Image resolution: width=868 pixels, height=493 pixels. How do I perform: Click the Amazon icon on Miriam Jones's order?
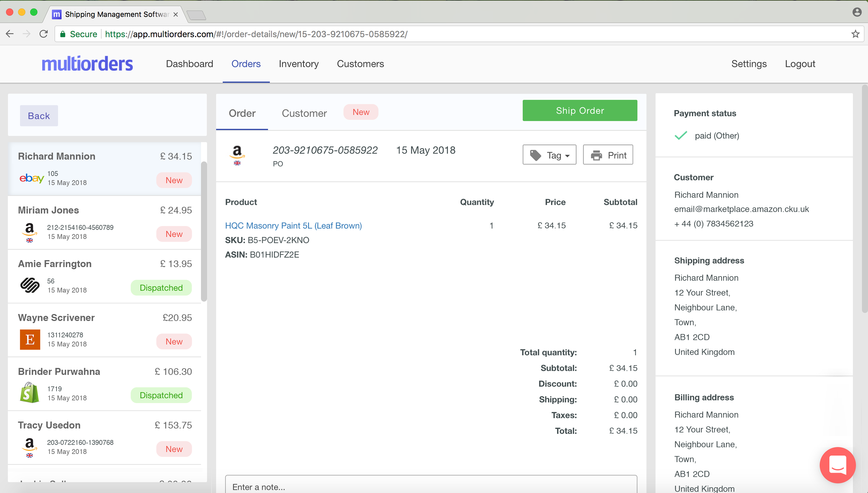[30, 232]
